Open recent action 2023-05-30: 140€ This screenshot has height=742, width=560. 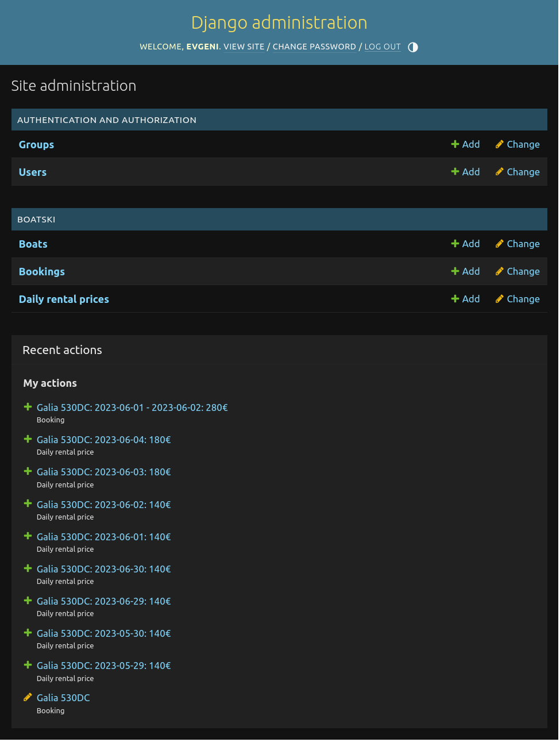pos(104,633)
